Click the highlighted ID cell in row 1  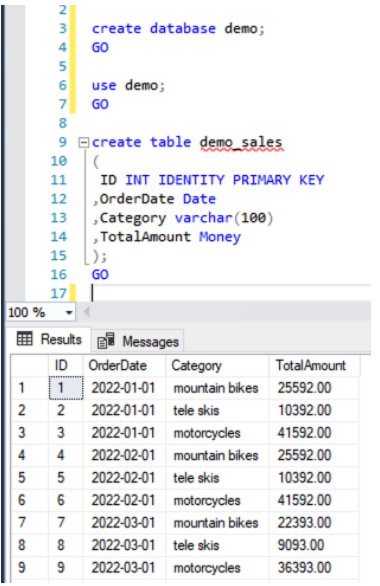point(66,388)
